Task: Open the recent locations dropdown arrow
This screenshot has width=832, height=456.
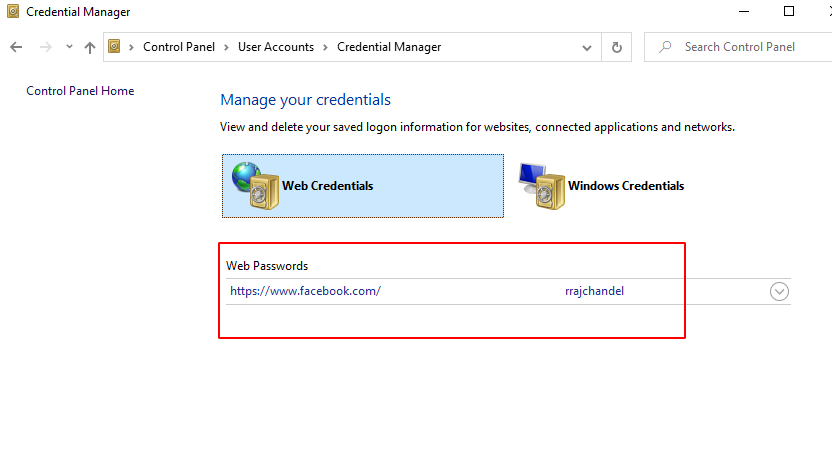Action: [x=69, y=47]
